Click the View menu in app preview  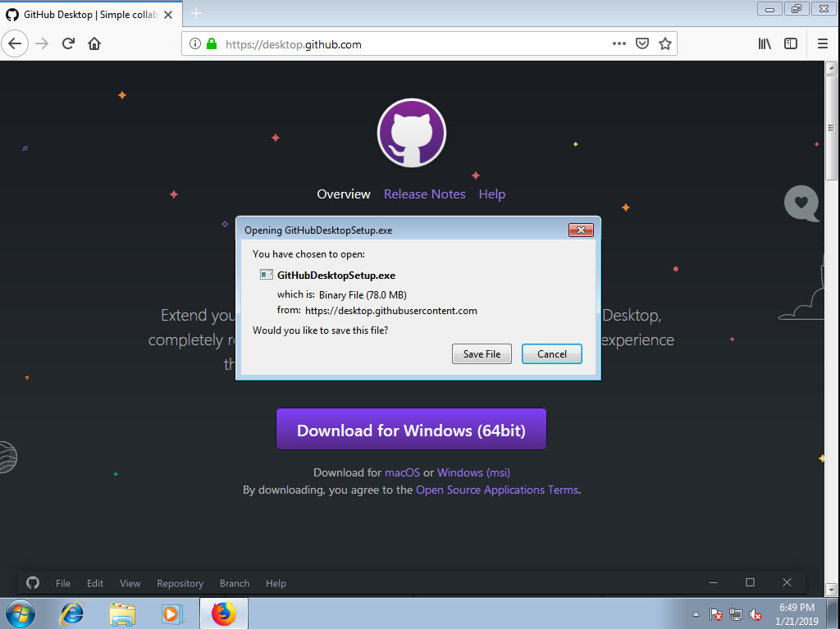coord(130,583)
